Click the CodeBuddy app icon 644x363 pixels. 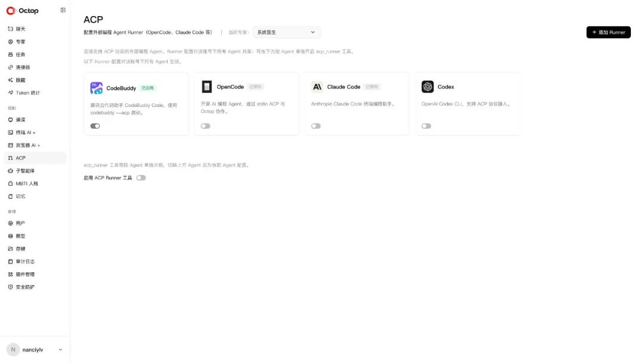pos(97,88)
